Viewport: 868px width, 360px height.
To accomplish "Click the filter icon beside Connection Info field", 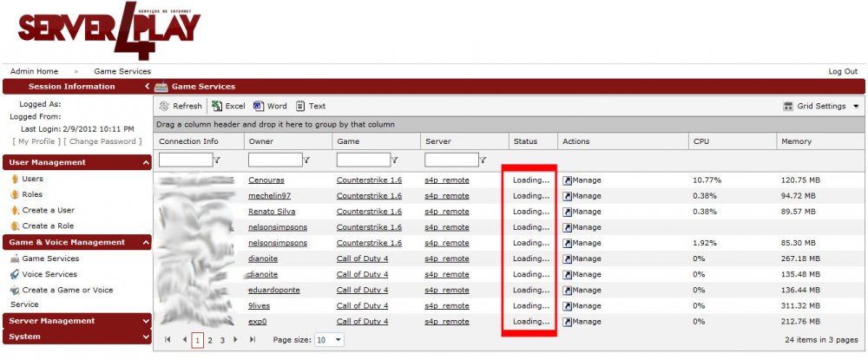I will pos(217,160).
